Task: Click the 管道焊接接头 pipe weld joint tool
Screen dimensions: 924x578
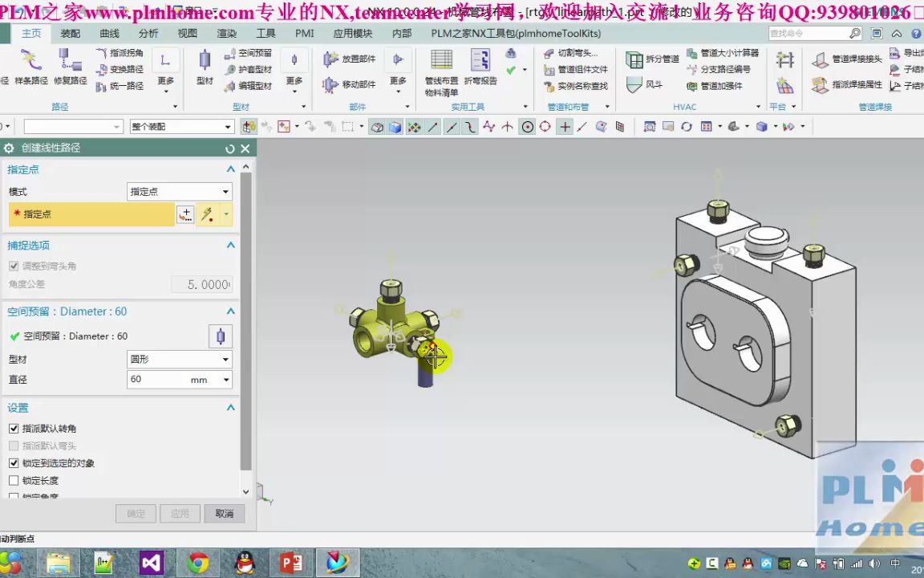Action: click(x=847, y=59)
